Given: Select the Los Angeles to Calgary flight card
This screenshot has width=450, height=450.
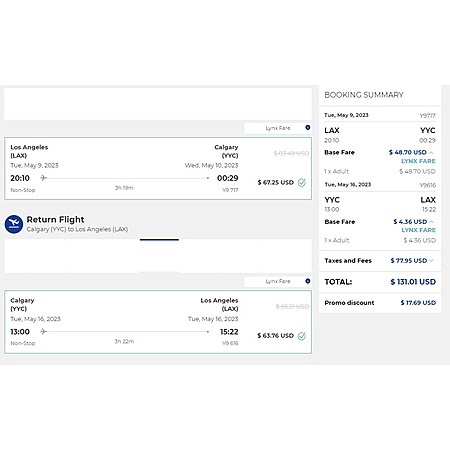Looking at the screenshot, I should (158, 168).
